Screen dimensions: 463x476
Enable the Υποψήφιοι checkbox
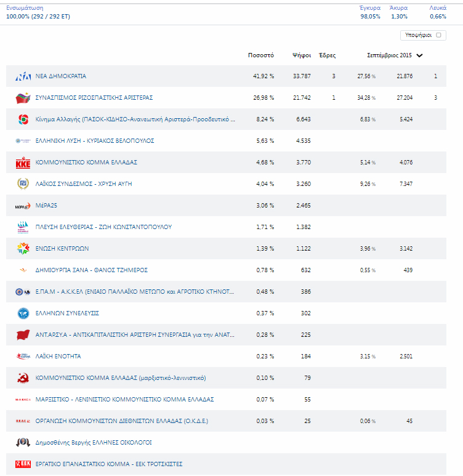click(438, 35)
